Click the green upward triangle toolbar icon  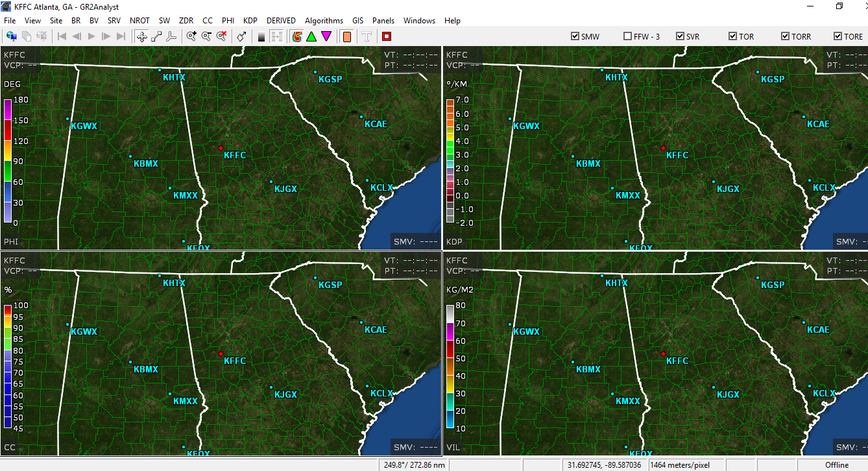pos(311,36)
